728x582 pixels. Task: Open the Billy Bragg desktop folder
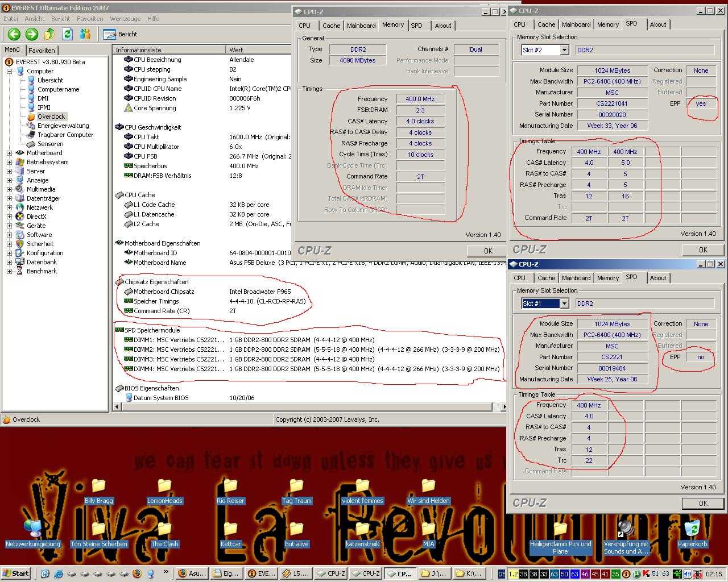[98, 492]
